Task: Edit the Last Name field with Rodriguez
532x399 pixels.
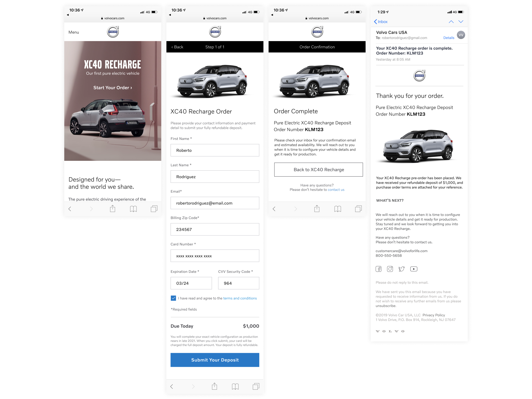Action: (x=215, y=177)
